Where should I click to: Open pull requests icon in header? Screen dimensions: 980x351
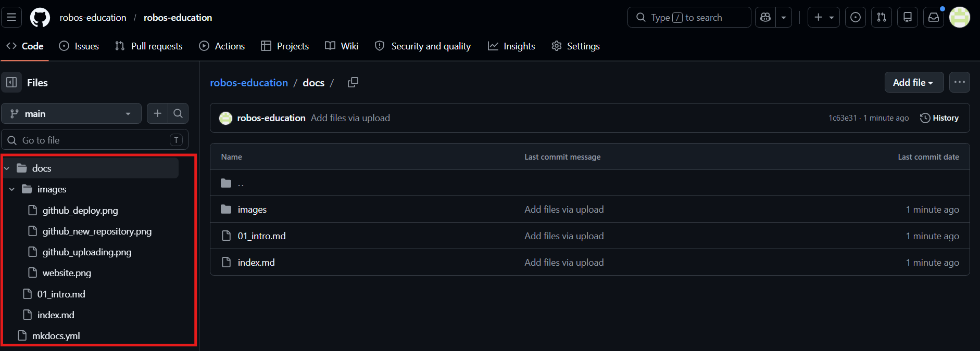click(x=881, y=17)
